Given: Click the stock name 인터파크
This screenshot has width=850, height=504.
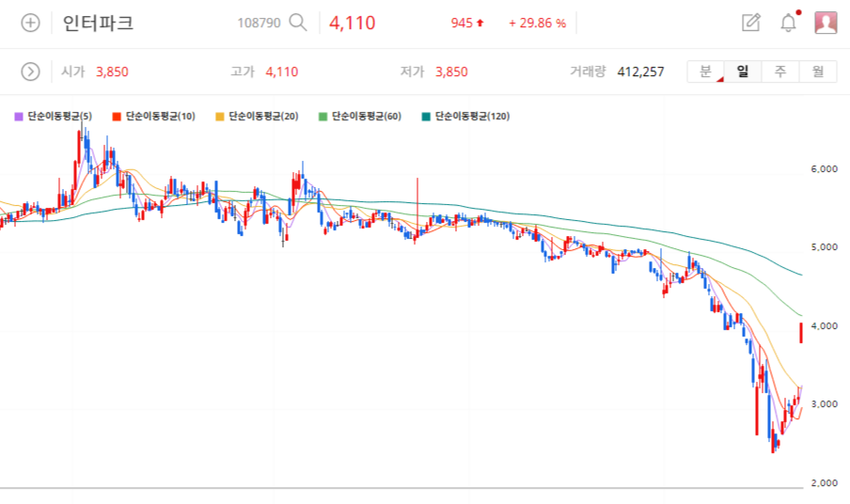Looking at the screenshot, I should pyautogui.click(x=98, y=23).
